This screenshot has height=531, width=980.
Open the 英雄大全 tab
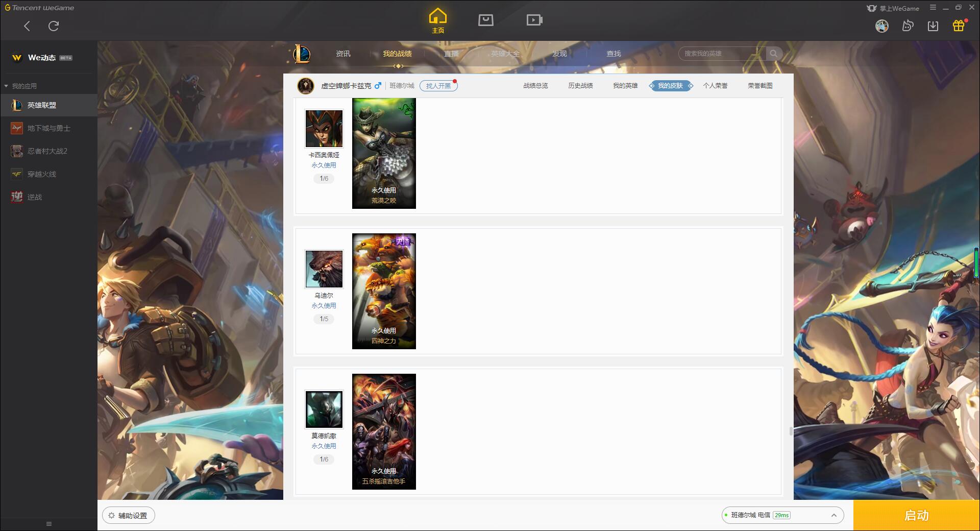505,54
